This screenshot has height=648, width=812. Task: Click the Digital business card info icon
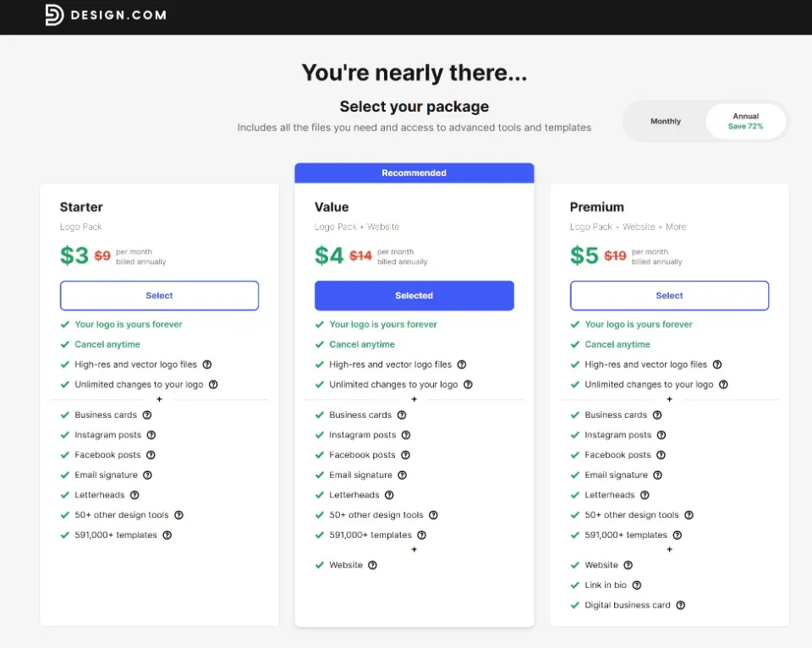[x=681, y=605]
